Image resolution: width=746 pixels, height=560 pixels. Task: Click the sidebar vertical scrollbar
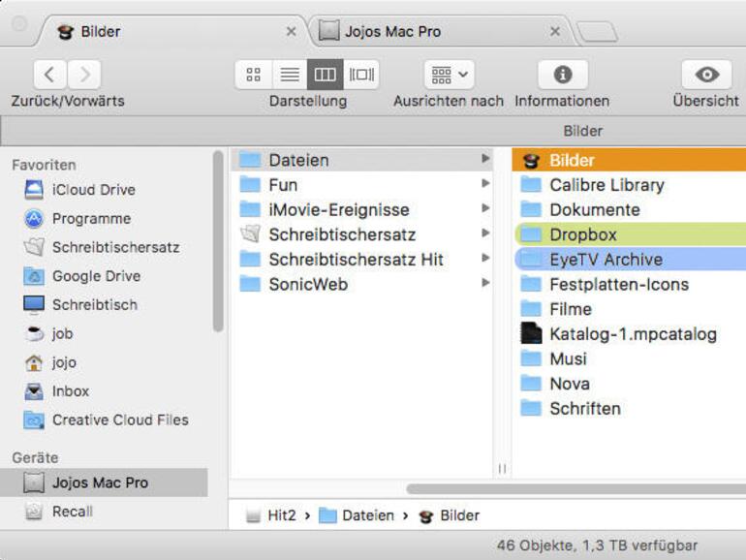pyautogui.click(x=218, y=241)
